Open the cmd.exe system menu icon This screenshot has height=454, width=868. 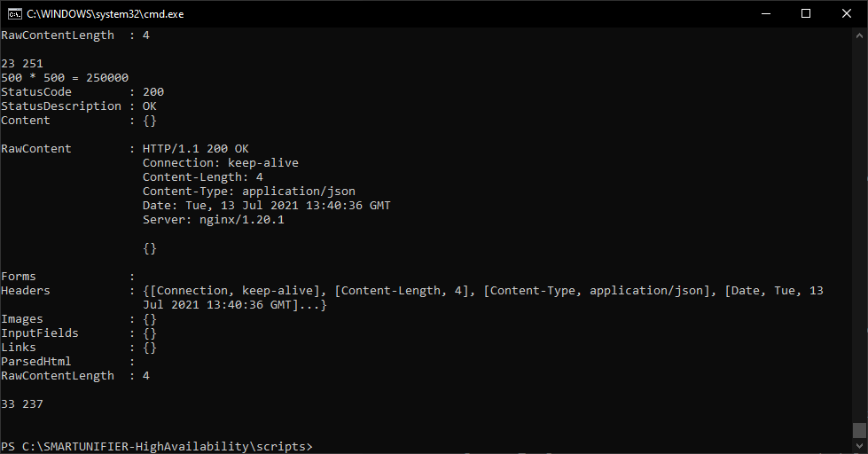point(14,14)
